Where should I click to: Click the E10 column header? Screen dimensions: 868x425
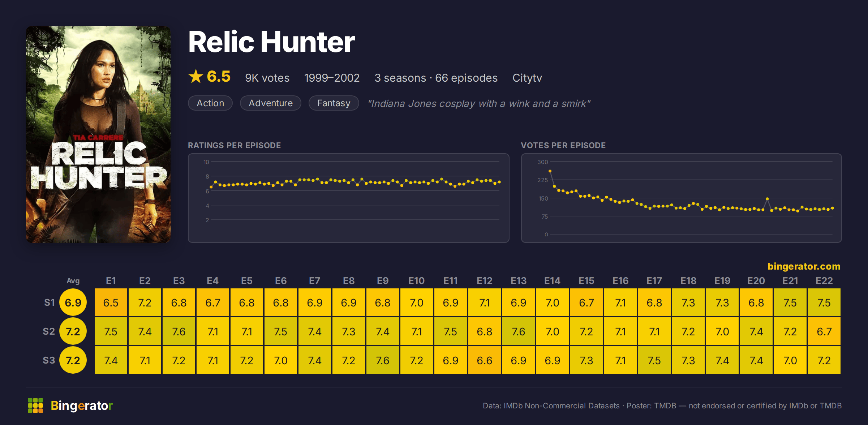(x=416, y=281)
